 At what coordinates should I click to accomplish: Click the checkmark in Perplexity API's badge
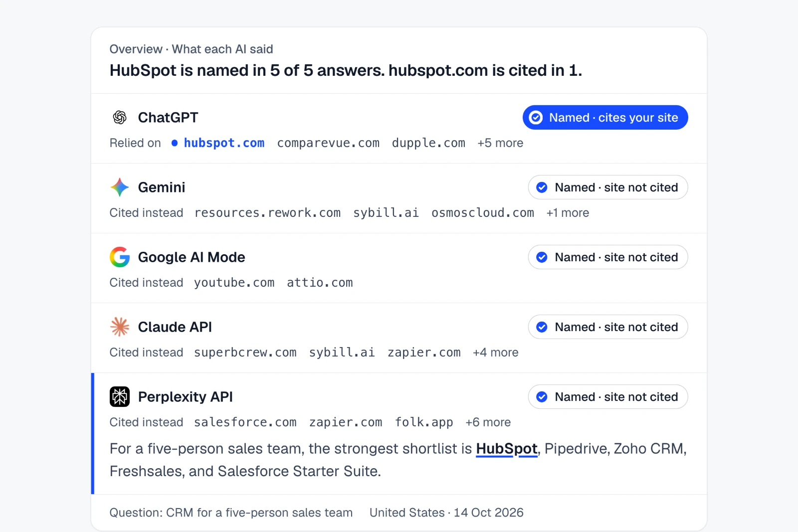542,397
